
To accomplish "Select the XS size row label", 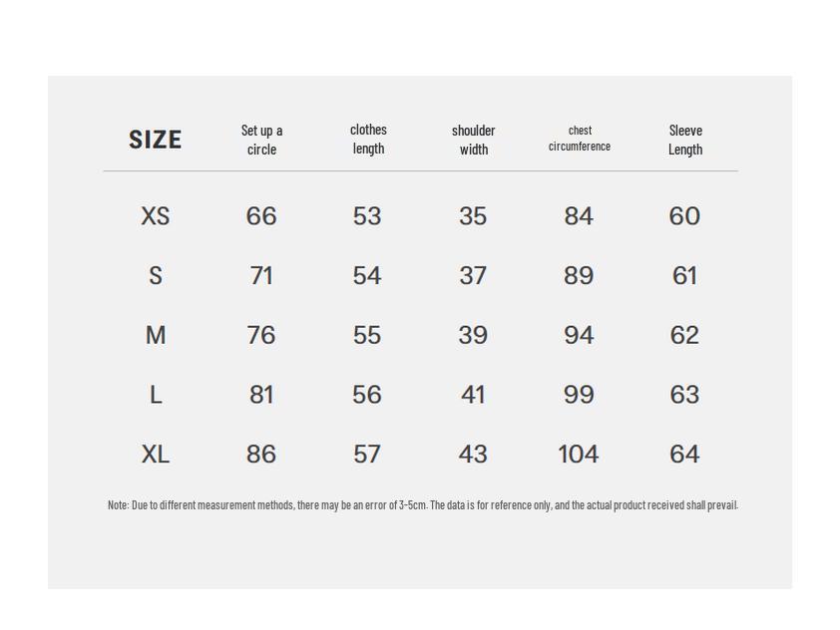I will click(x=155, y=216).
